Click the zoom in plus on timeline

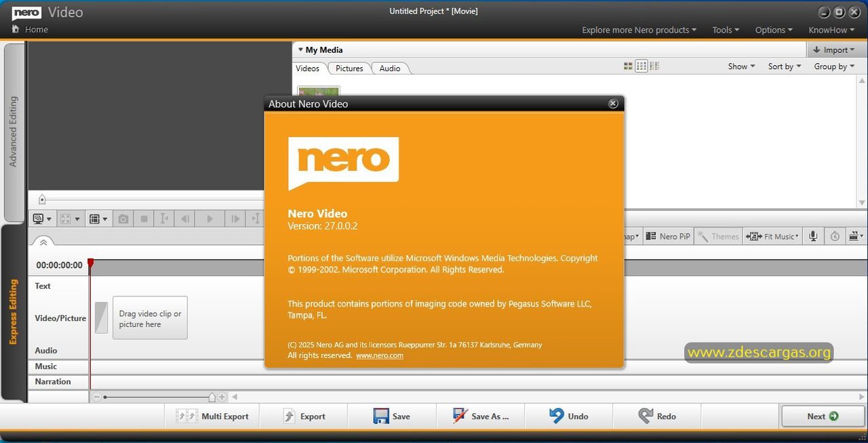[222, 397]
